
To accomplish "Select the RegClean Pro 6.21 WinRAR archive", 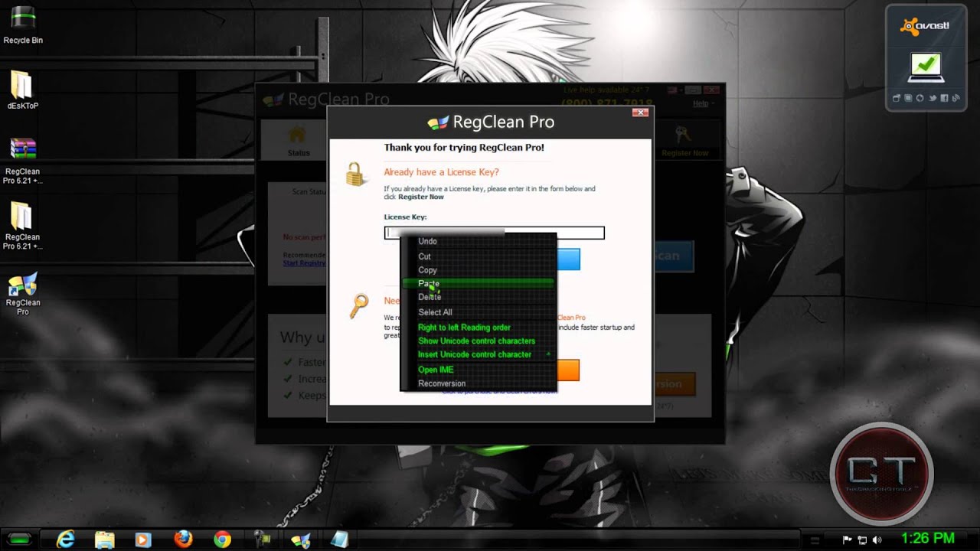I will 23,161.
